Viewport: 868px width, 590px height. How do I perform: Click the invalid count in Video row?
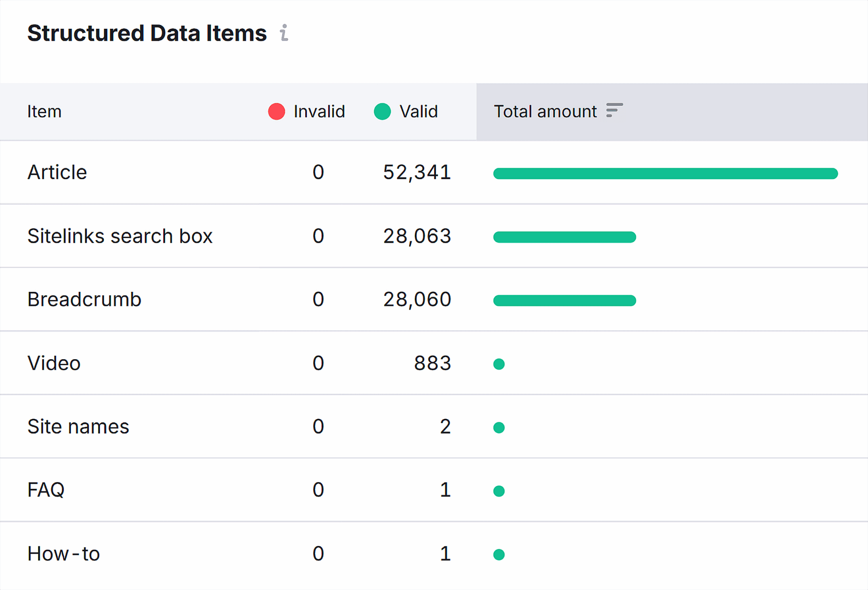[x=318, y=363]
